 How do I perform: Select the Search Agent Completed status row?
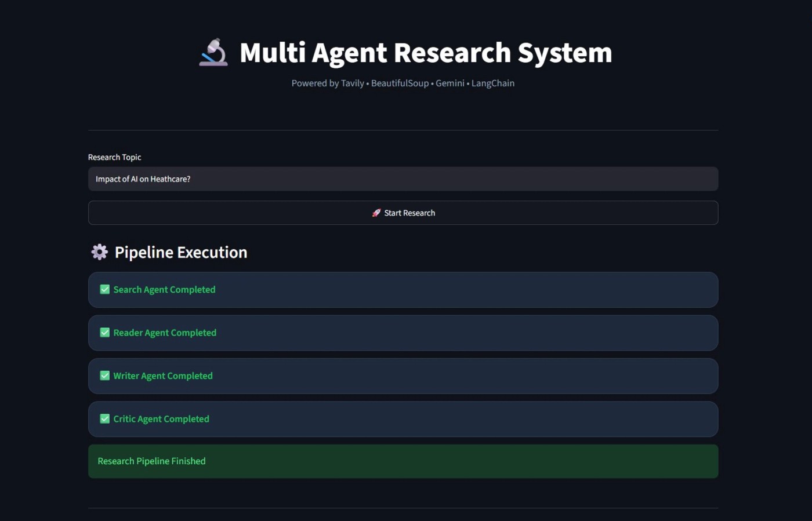(x=403, y=290)
